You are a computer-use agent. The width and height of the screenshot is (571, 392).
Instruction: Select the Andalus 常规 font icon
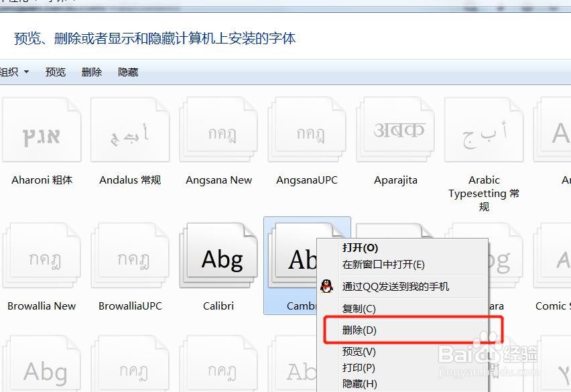coord(130,129)
